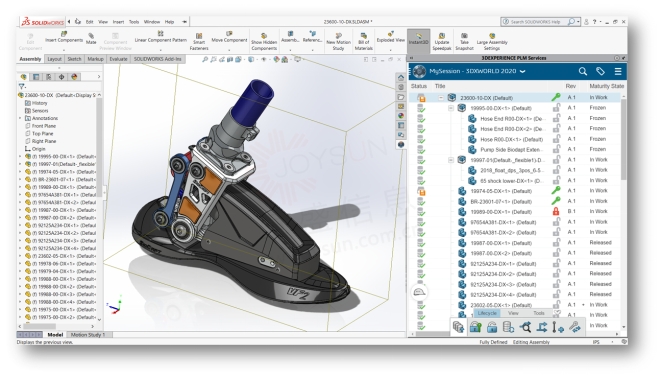The width and height of the screenshot is (662, 378).
Task: Open Bill of Materials tool
Action: 364,41
